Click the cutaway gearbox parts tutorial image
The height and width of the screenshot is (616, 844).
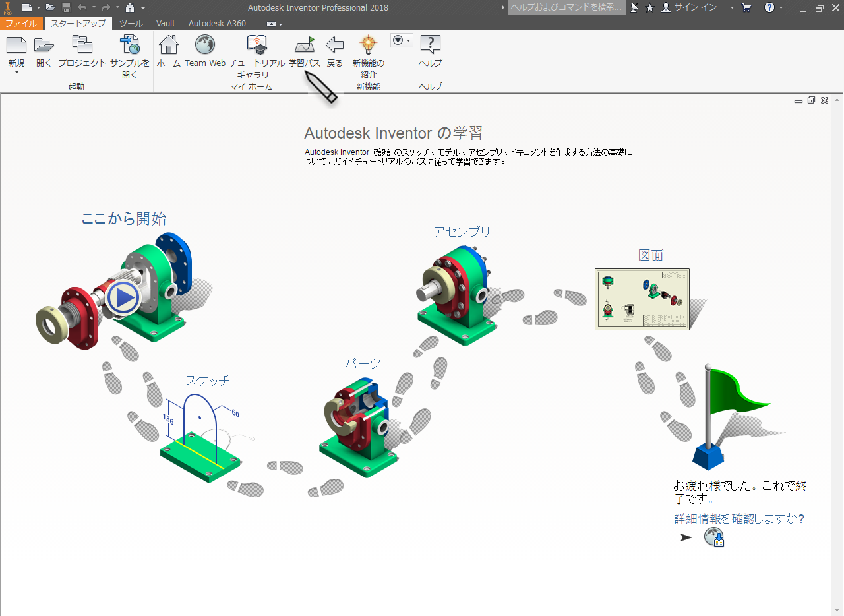click(x=359, y=427)
